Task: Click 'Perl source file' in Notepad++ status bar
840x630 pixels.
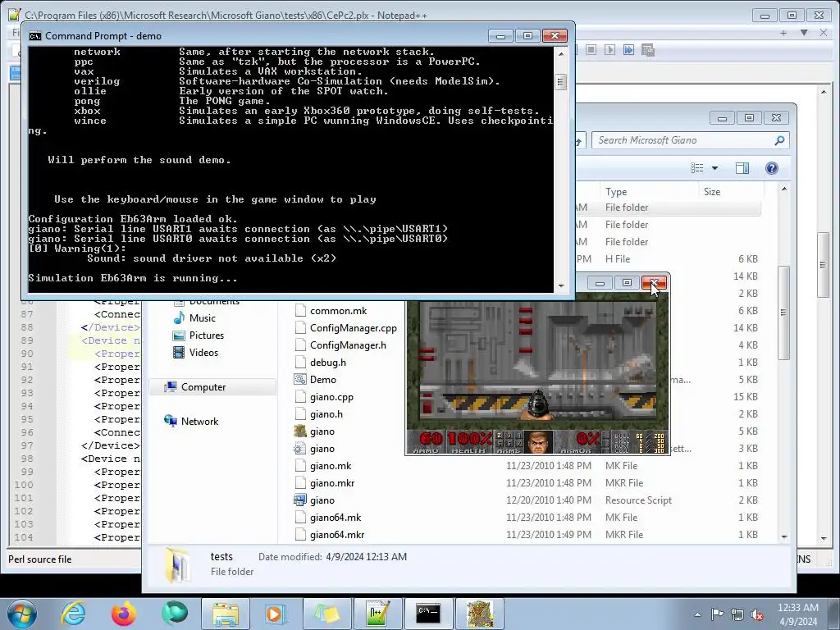Action: (39, 559)
